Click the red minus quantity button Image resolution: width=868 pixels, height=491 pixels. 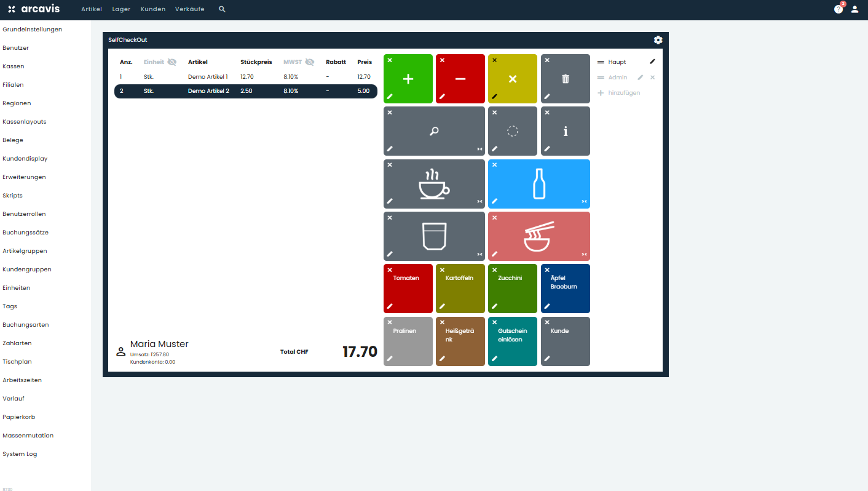[x=460, y=78]
